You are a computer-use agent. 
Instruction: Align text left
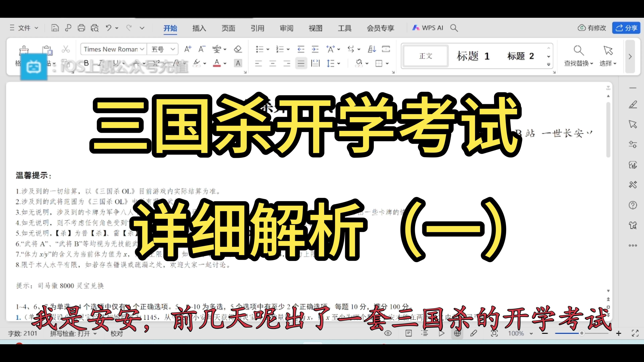[258, 64]
